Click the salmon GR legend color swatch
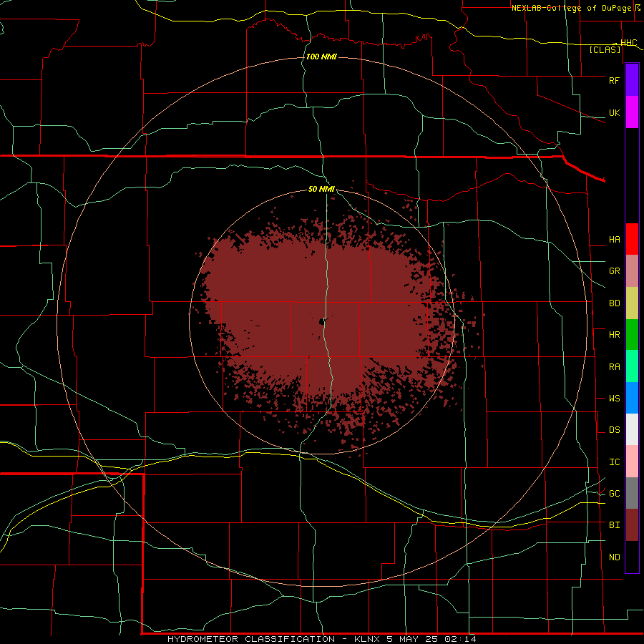The image size is (644, 644). click(x=632, y=270)
